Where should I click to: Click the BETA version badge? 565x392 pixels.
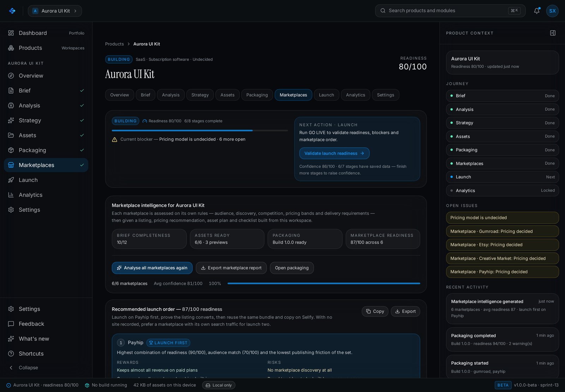[503, 385]
